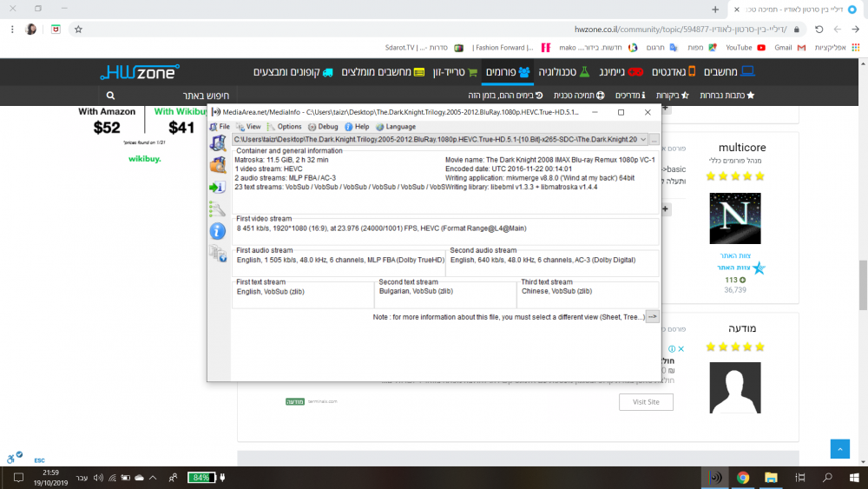Open the טרייד-זון link in HWzone nav

coord(455,72)
